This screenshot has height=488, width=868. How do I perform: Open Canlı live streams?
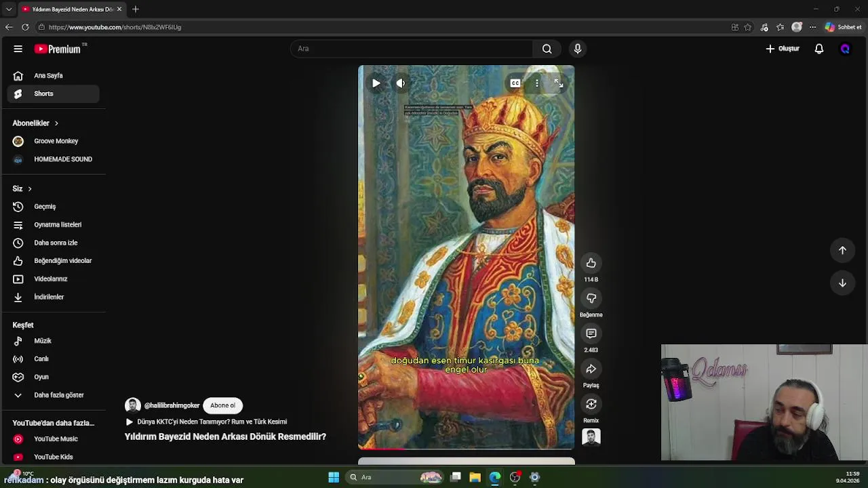coord(53,359)
